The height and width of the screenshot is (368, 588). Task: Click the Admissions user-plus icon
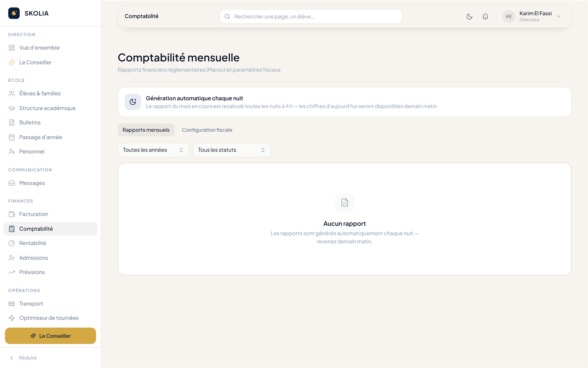[12, 258]
